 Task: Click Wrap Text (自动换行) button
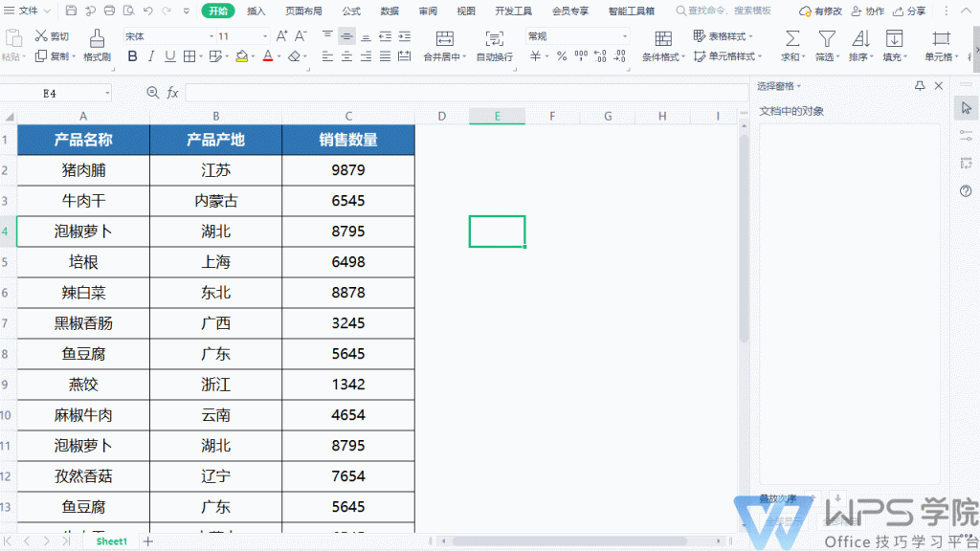click(495, 45)
